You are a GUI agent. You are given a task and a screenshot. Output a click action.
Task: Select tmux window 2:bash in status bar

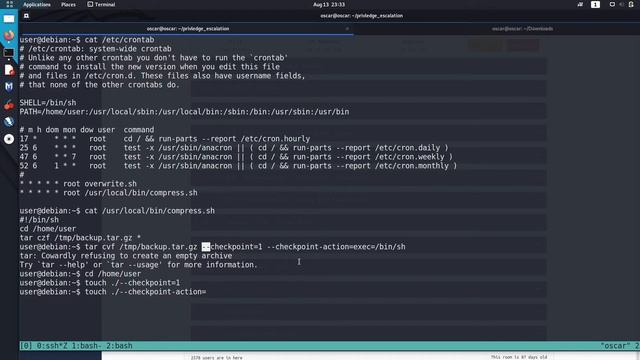pyautogui.click(x=119, y=346)
